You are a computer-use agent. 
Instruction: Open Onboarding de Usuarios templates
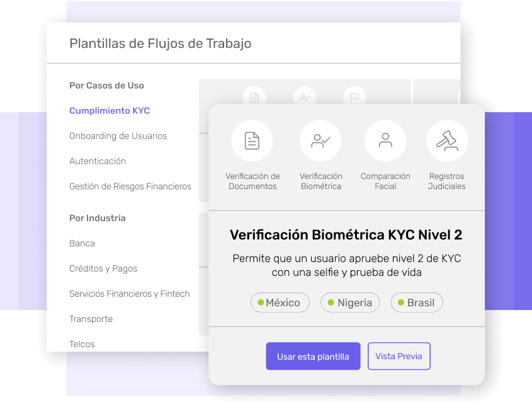coord(118,136)
